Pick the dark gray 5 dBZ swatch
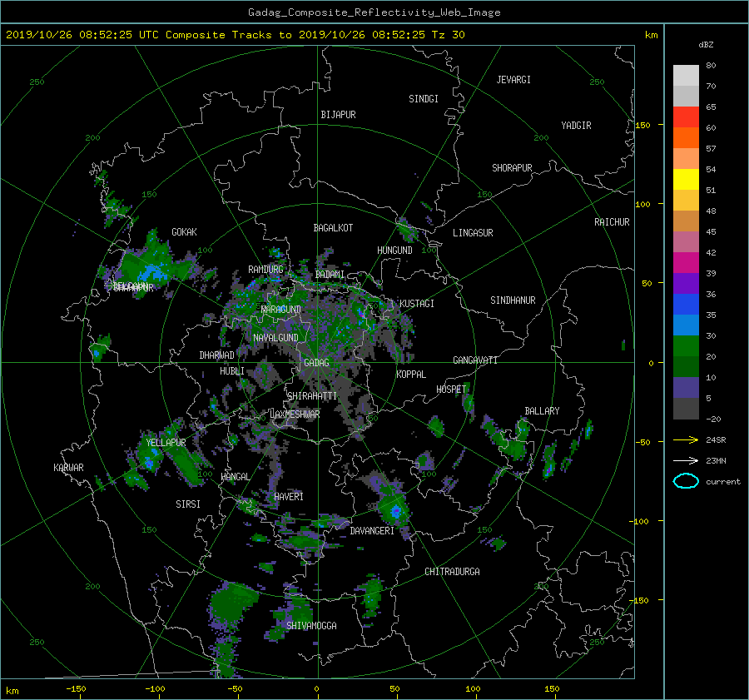This screenshot has width=749, height=700. 686,409
